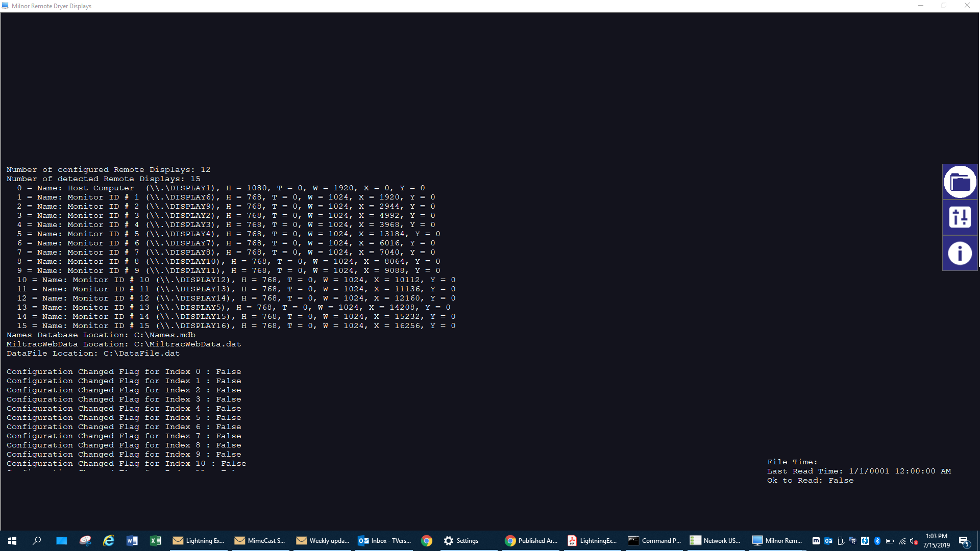Click the battery tray icon
The image size is (980, 551).
(x=890, y=541)
